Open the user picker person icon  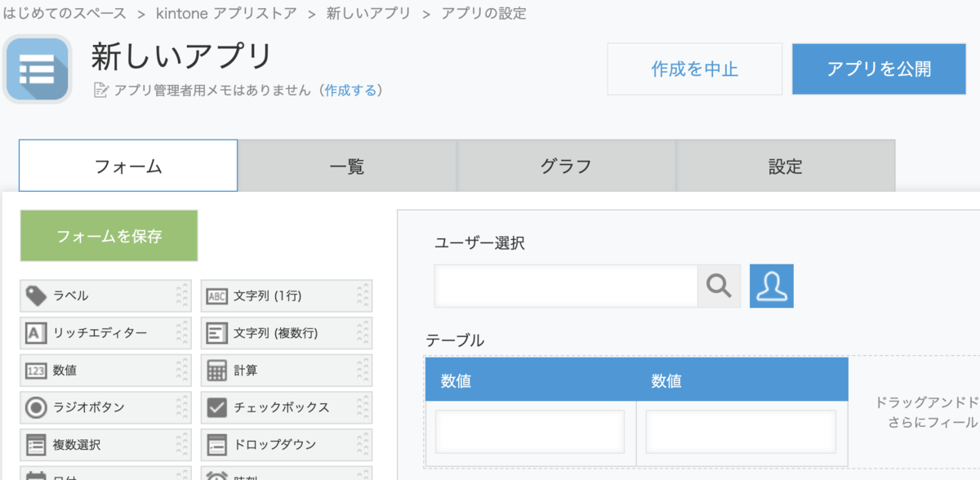pos(771,286)
